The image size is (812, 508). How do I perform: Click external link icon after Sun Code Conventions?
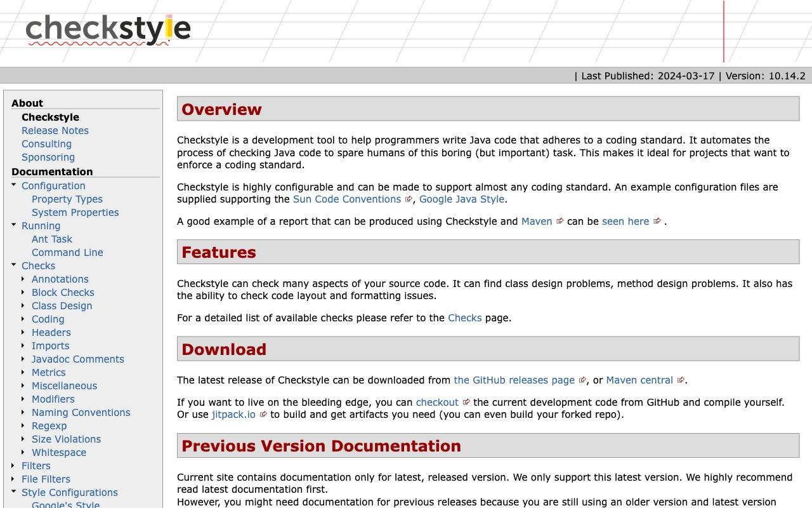(409, 199)
